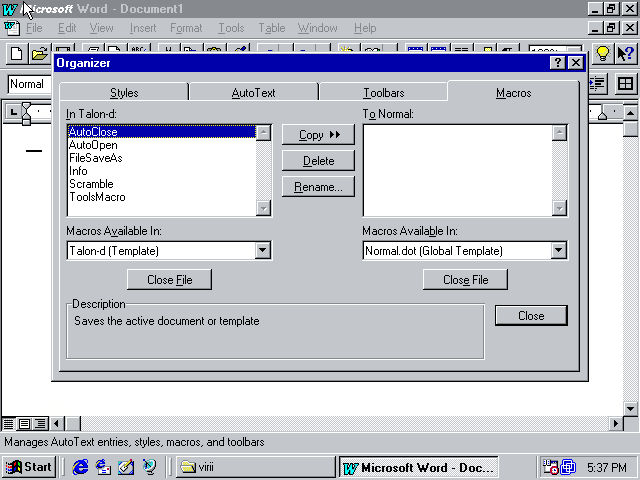Select the FileSaveAs macro in the list
The width and height of the screenshot is (640, 480).
162,158
